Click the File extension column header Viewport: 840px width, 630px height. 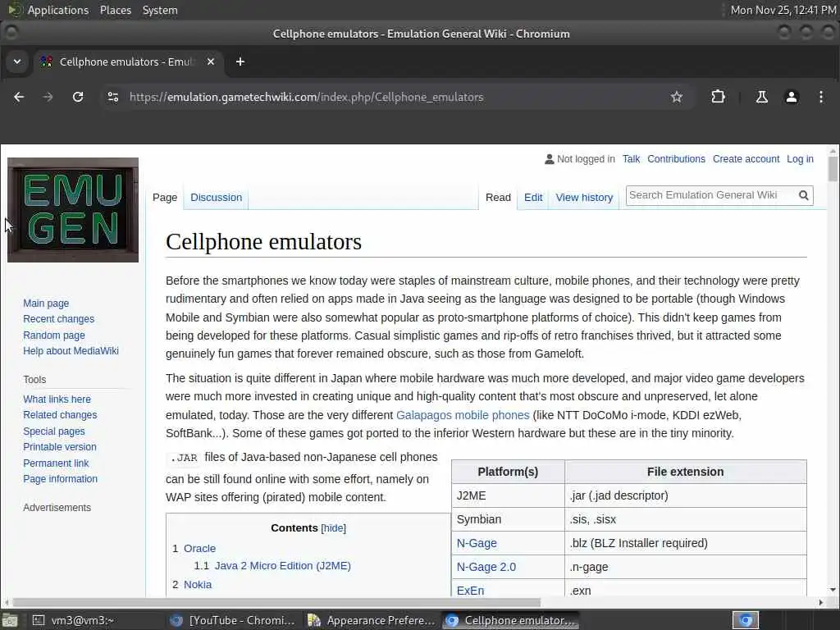pos(685,472)
